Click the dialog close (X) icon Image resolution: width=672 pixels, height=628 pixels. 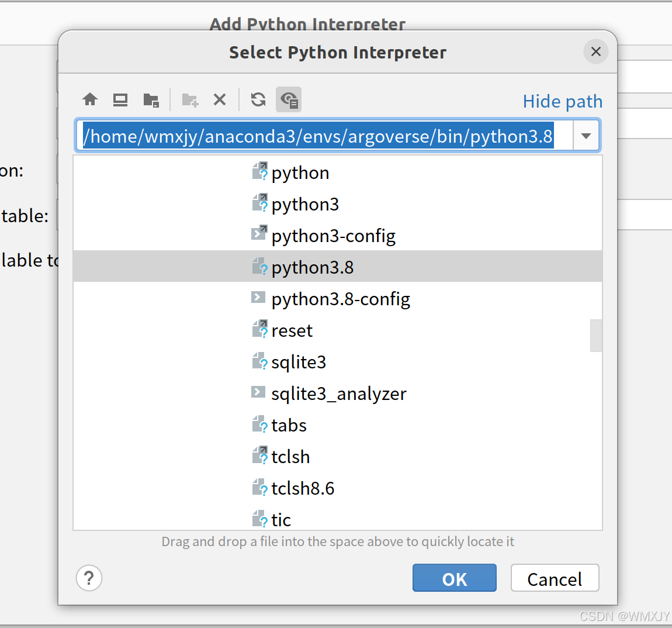[x=596, y=51]
